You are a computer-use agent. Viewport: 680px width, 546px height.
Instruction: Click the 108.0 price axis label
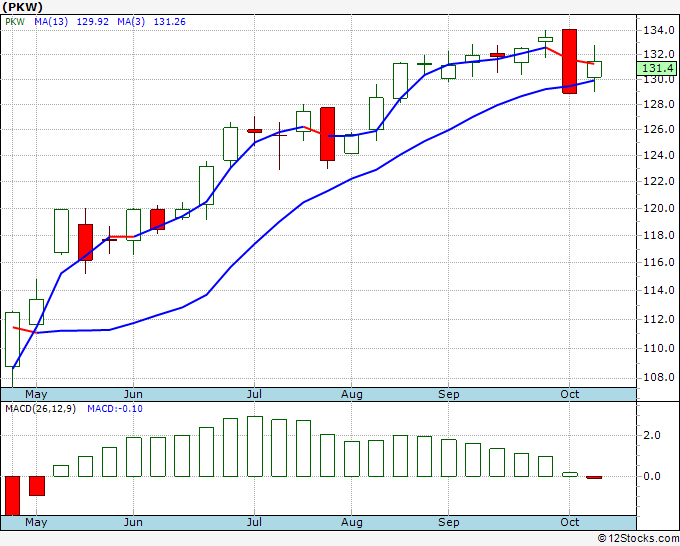click(658, 377)
